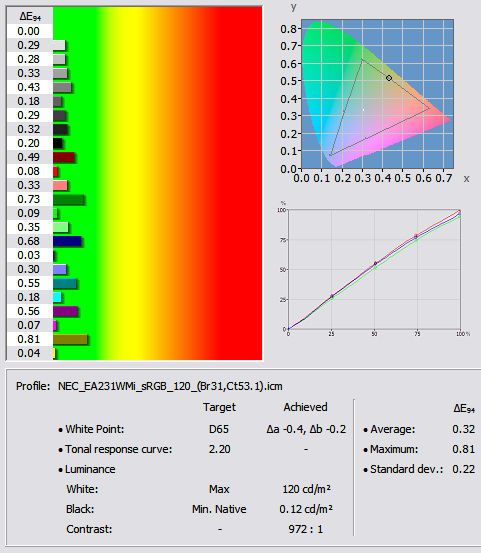Click the 25% marker on tonal curve
This screenshot has width=481, height=553.
pos(332,296)
